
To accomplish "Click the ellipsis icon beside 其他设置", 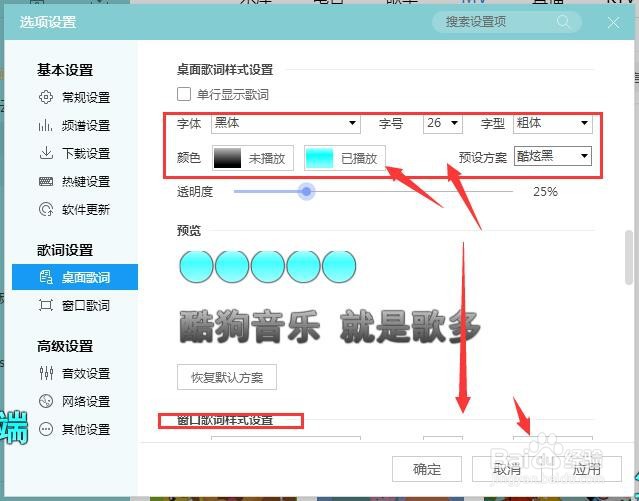I will 46,429.
